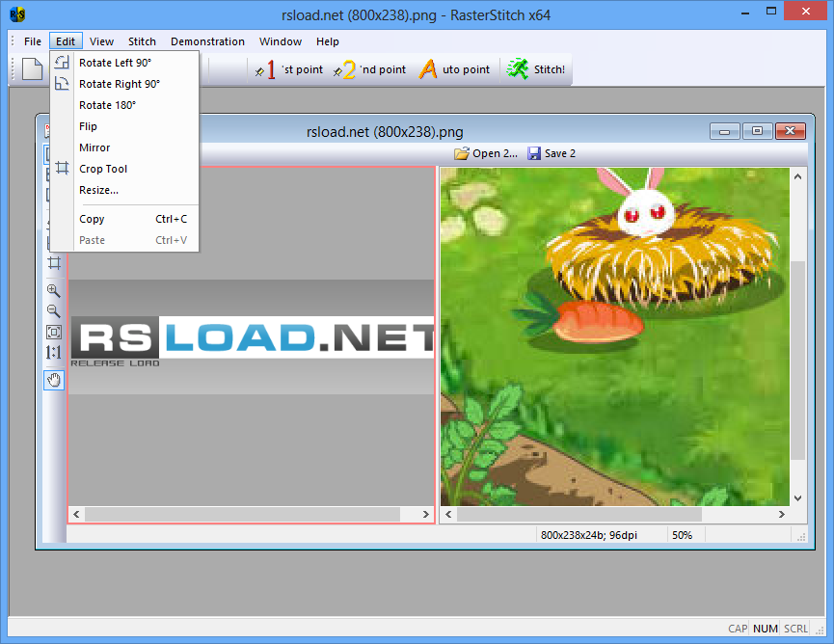Select the Zoom In magnifier tool
This screenshot has height=644, width=834.
(x=54, y=290)
